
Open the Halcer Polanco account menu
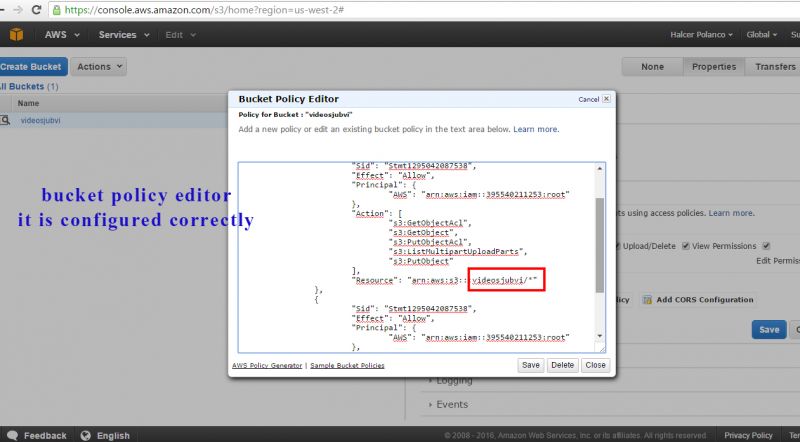701,35
